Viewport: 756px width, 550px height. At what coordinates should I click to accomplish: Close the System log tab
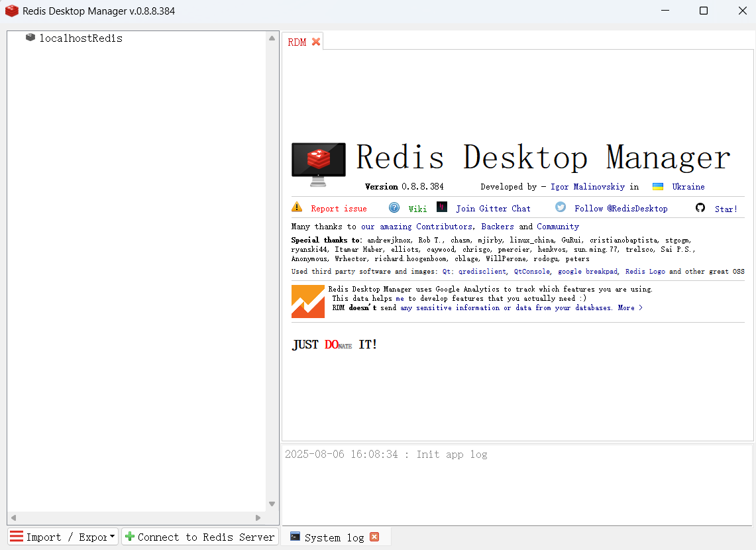pos(374,537)
